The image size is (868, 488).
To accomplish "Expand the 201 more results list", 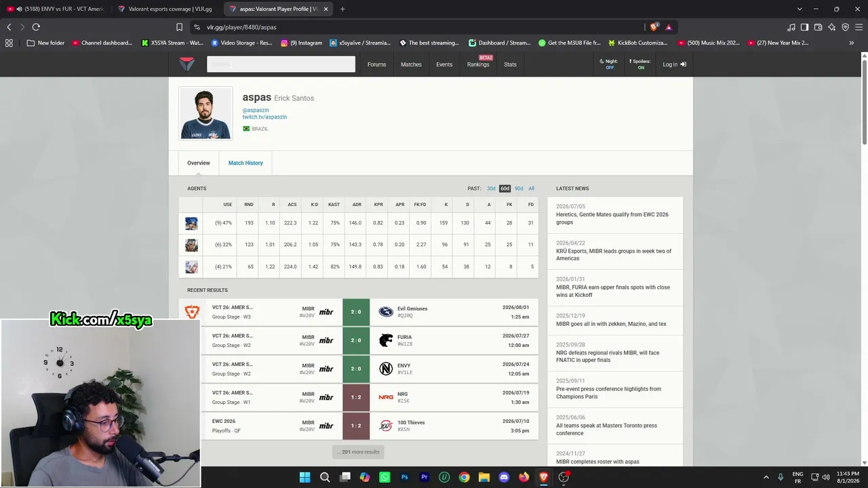I will pyautogui.click(x=359, y=452).
